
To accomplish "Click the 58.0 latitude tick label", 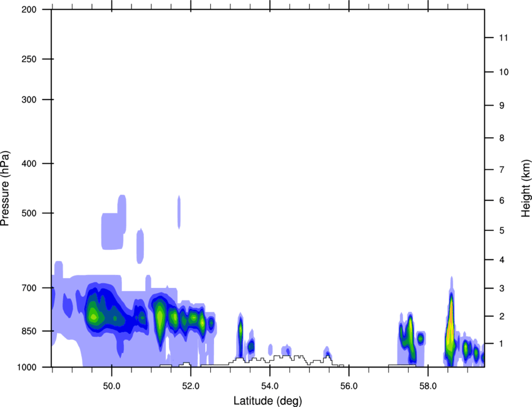I will [428, 386].
